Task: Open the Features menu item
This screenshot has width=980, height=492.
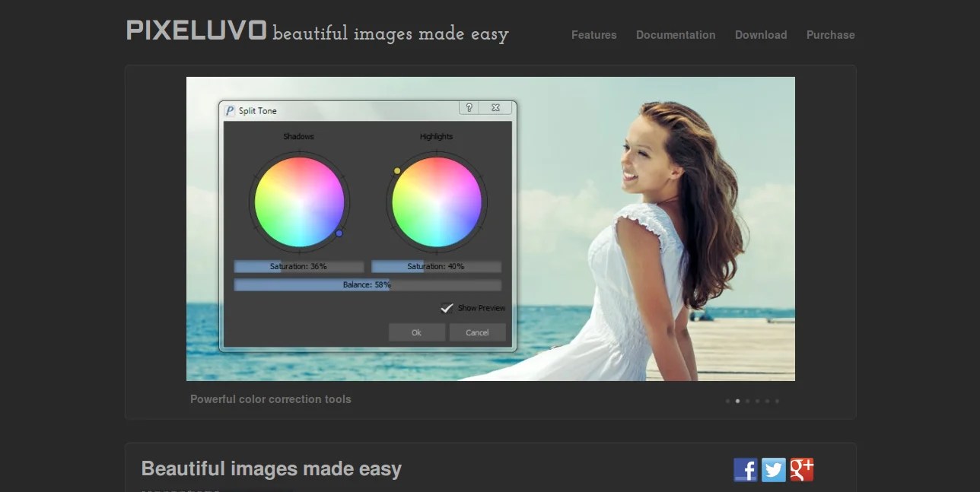Action: 593,35
